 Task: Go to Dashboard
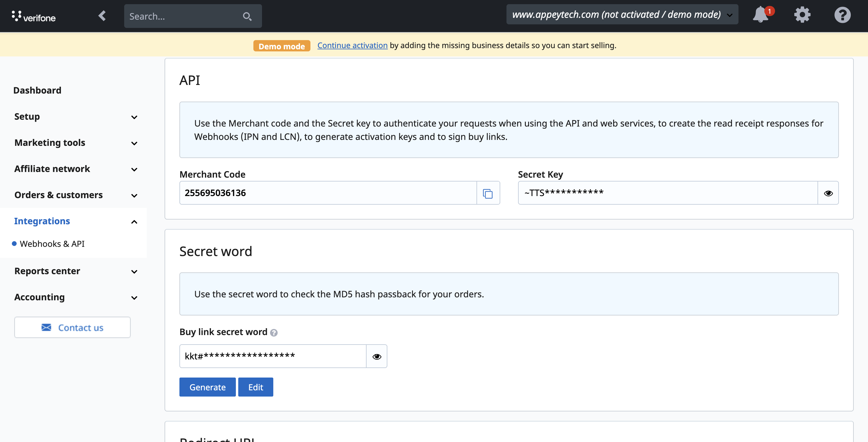(37, 90)
